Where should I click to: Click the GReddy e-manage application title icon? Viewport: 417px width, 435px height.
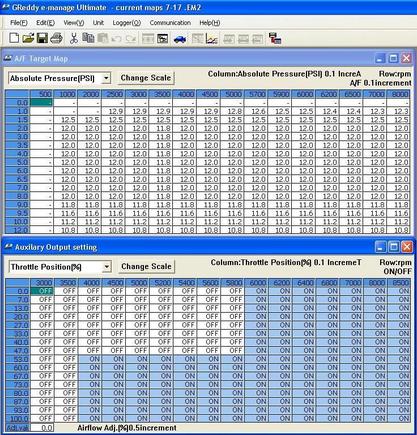coord(5,7)
